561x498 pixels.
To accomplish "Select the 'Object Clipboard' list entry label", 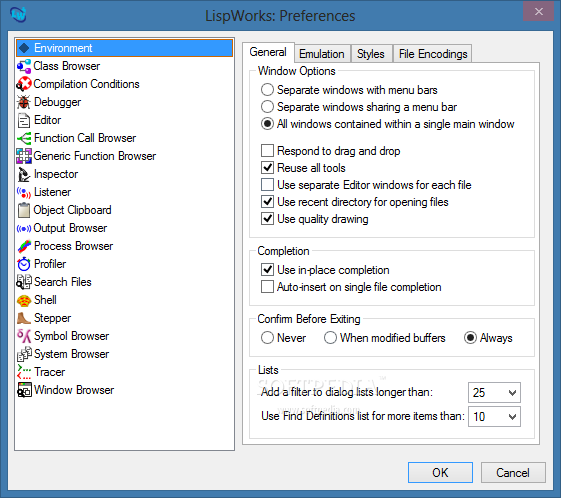I will [x=73, y=210].
